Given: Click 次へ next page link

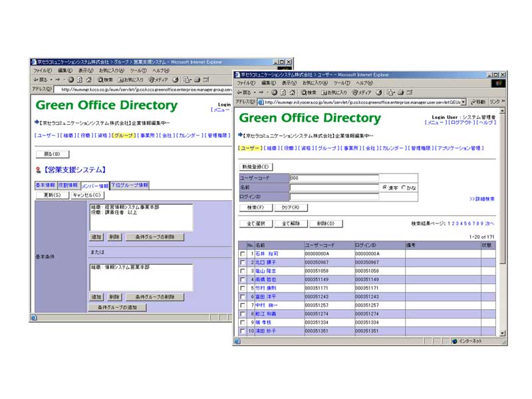Looking at the screenshot, I should [x=489, y=223].
